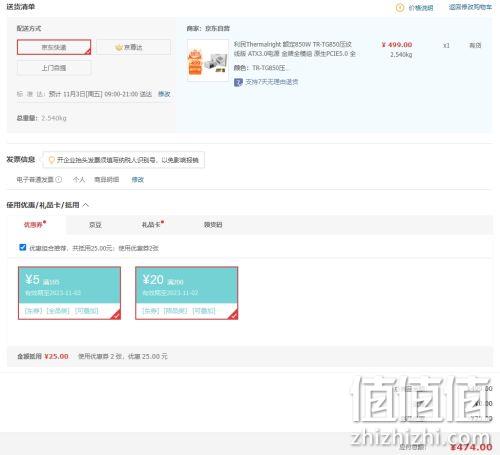The width and height of the screenshot is (500, 455).
Task: Switch to 京豆 tab
Action: pyautogui.click(x=95, y=225)
